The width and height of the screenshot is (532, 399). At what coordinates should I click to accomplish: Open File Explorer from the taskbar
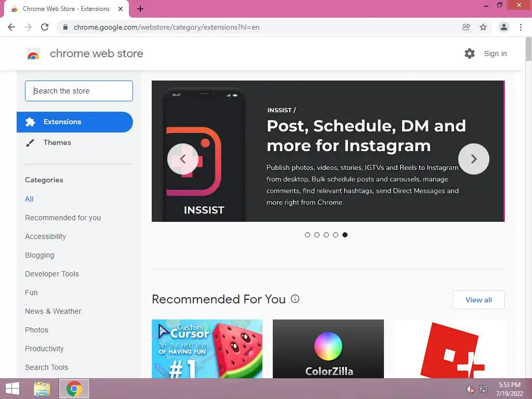tap(42, 389)
